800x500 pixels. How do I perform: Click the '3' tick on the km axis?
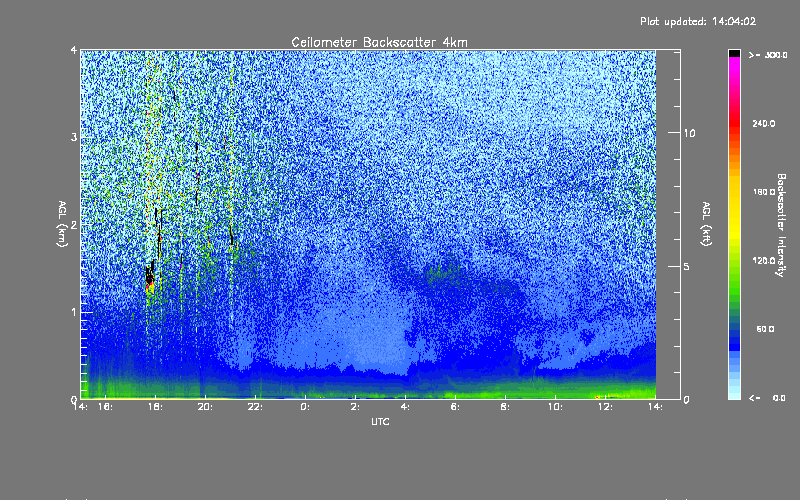(x=74, y=138)
